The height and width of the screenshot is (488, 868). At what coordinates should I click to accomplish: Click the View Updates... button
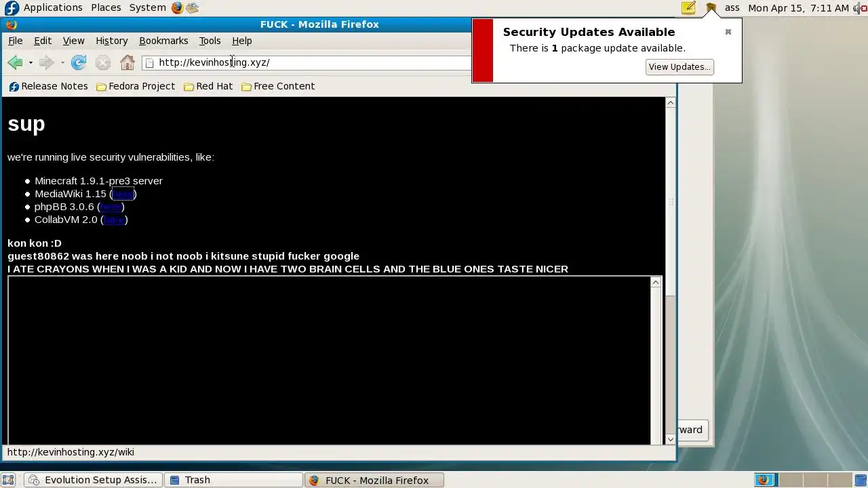(x=679, y=66)
